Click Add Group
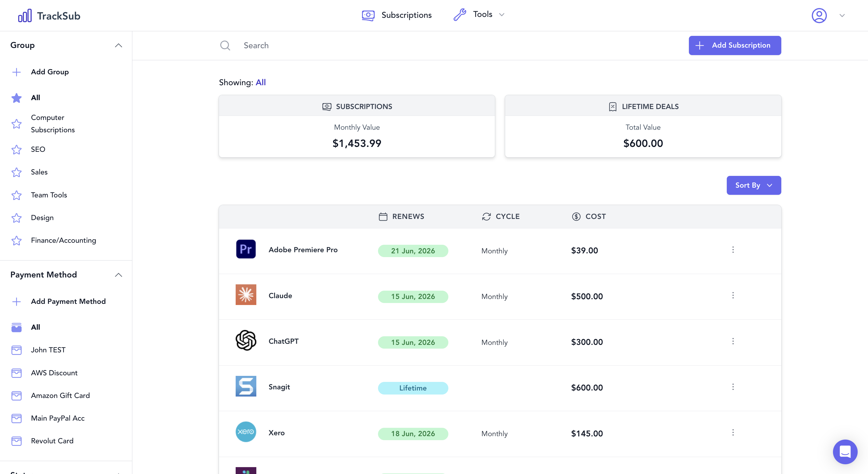 [x=50, y=72]
